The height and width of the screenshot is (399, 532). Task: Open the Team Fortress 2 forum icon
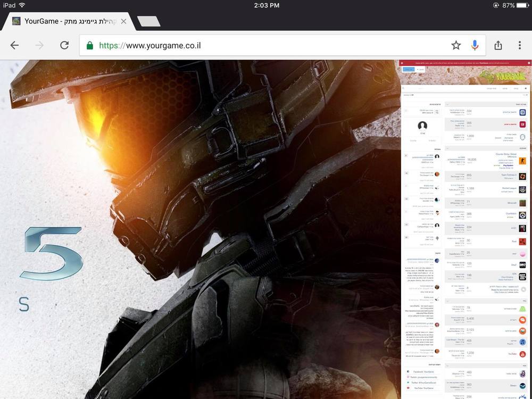coord(522,176)
